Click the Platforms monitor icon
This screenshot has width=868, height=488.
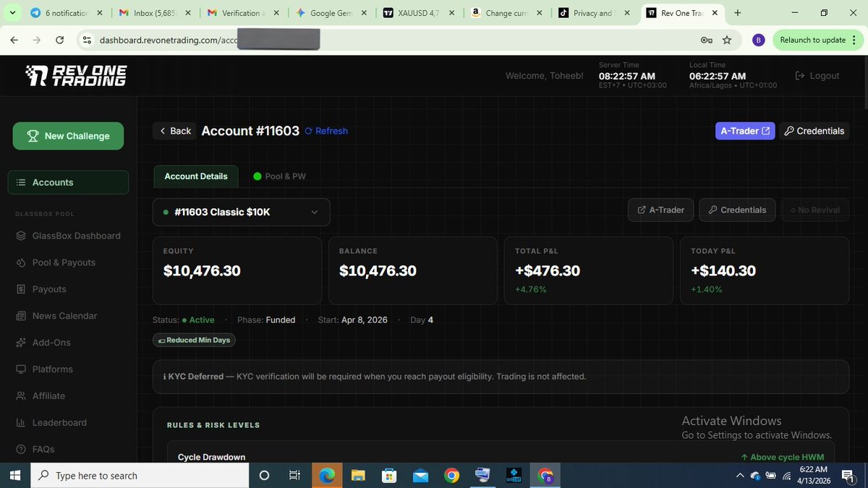(x=20, y=369)
